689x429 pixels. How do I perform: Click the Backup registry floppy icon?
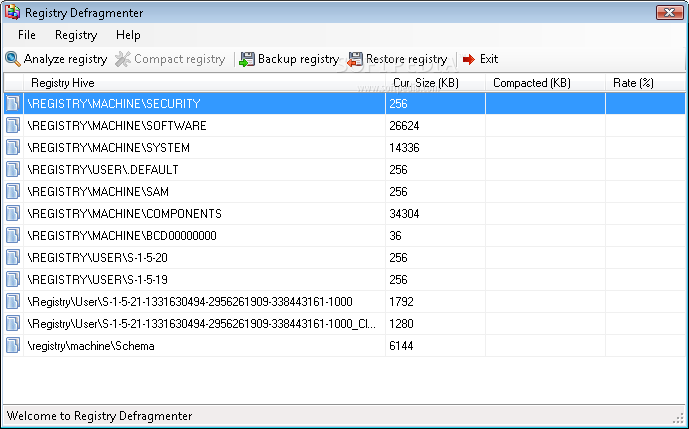click(247, 59)
